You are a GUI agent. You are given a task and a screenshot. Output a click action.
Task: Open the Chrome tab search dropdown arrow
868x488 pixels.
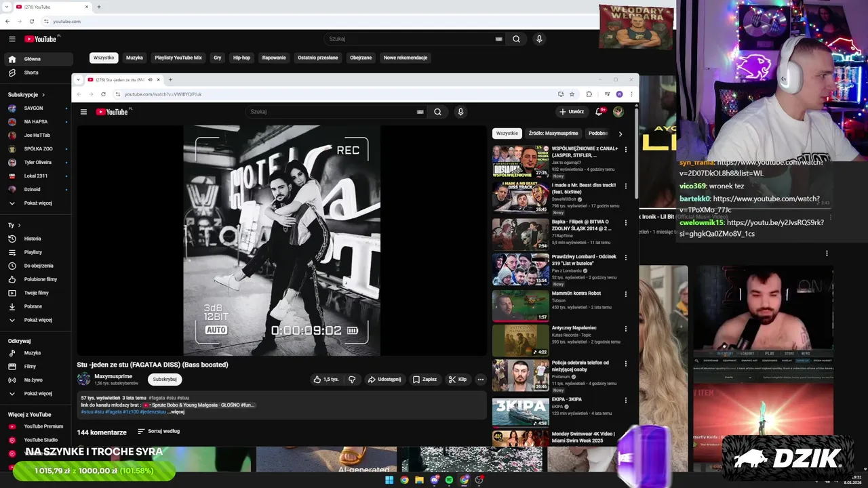pyautogui.click(x=78, y=80)
